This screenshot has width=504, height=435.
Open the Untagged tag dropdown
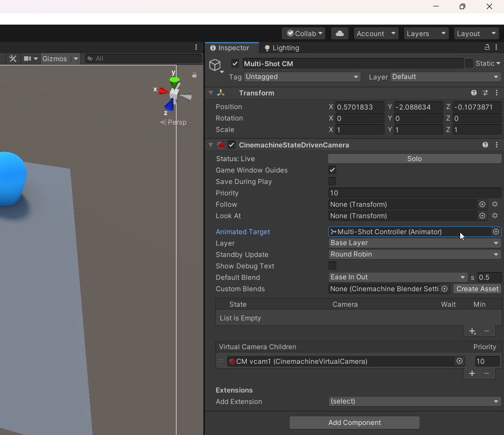pos(302,77)
